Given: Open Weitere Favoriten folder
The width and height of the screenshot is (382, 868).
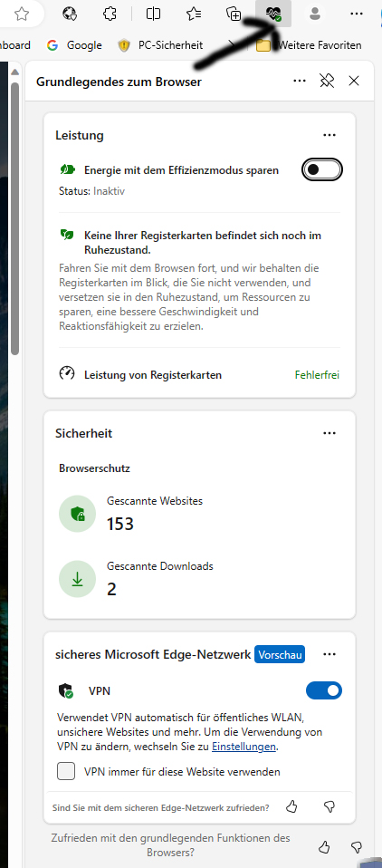Looking at the screenshot, I should pos(309,45).
